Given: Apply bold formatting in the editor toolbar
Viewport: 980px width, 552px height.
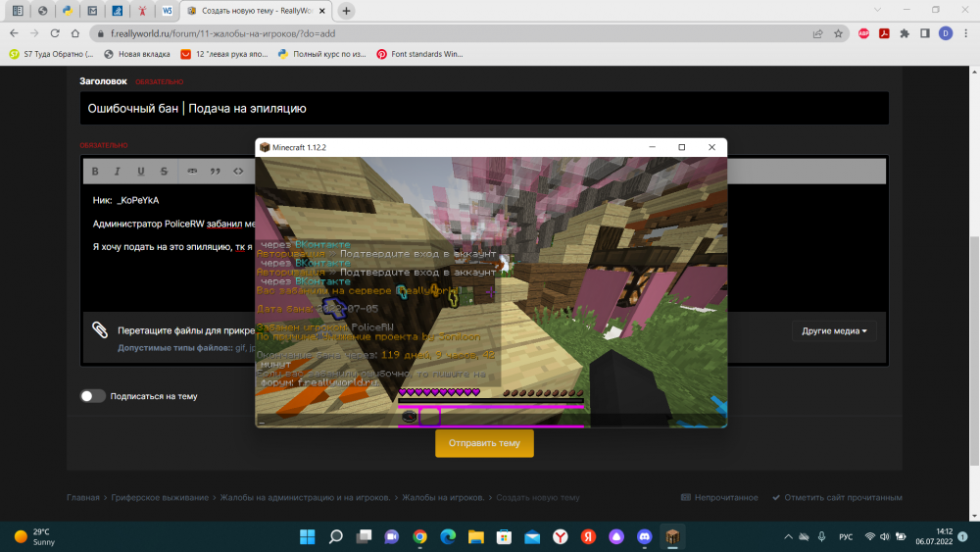Looking at the screenshot, I should click(95, 172).
